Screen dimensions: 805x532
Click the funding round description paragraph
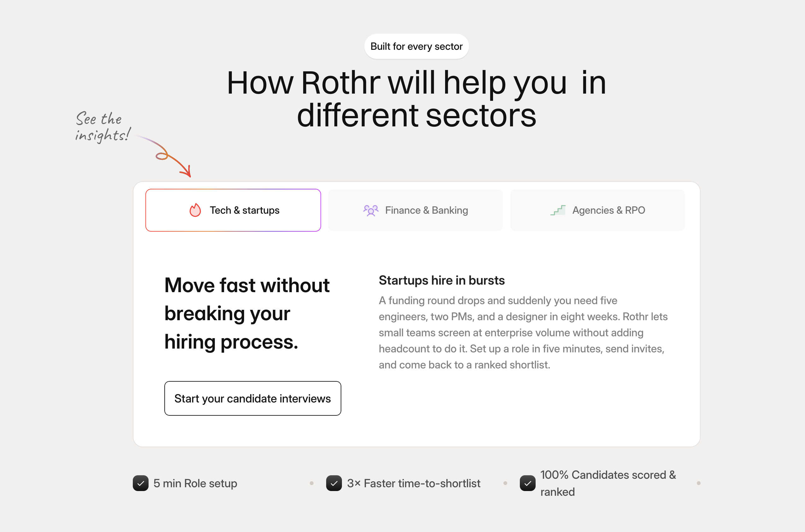(x=523, y=332)
